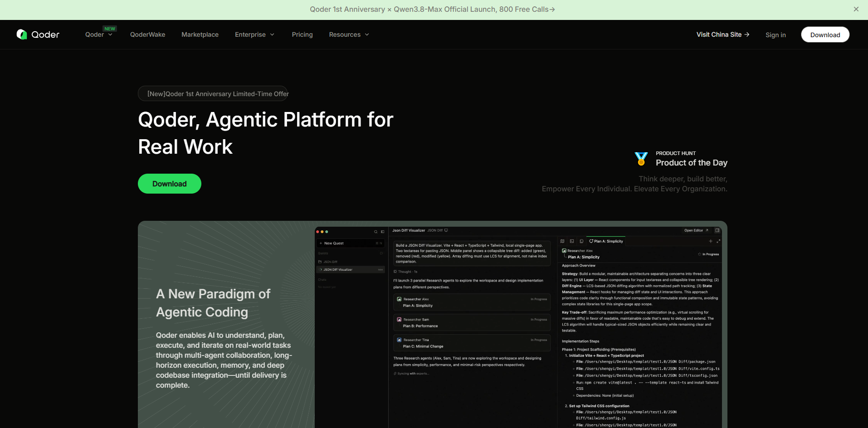Click Open Editor in the app preview
Image resolution: width=868 pixels, height=428 pixels.
coord(696,230)
